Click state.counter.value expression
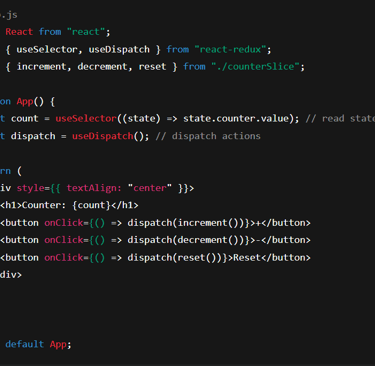 tap(236, 119)
